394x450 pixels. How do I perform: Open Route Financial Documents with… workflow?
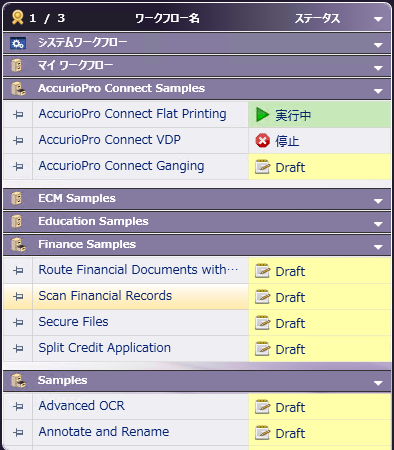click(138, 270)
